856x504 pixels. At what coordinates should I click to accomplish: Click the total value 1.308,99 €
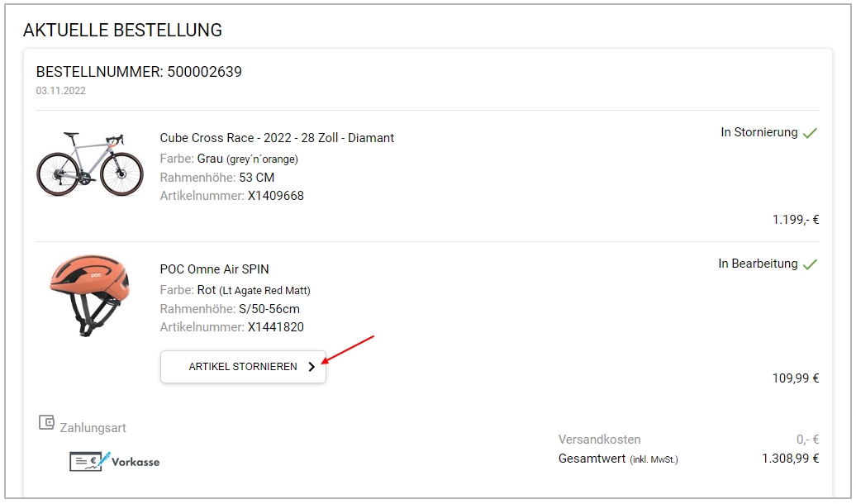[x=790, y=459]
